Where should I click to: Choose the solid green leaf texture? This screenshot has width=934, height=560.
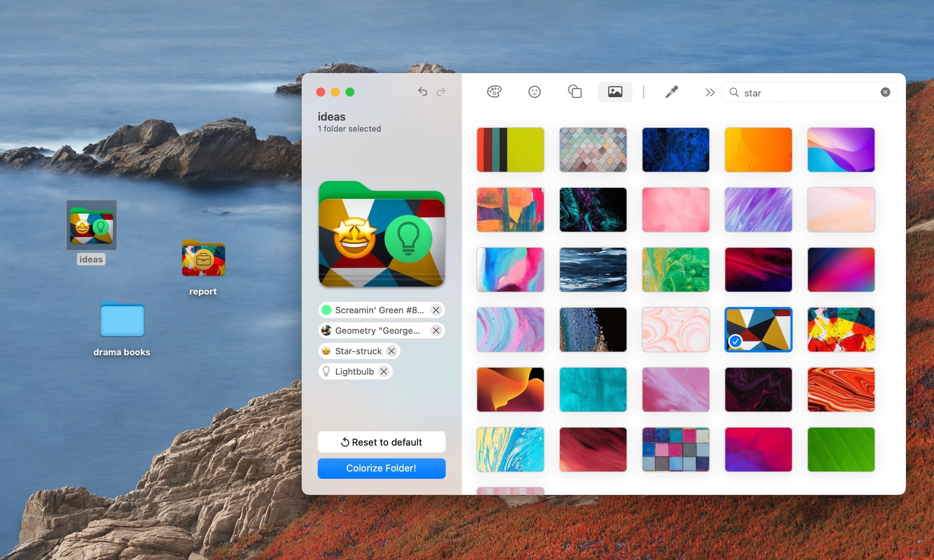click(841, 450)
